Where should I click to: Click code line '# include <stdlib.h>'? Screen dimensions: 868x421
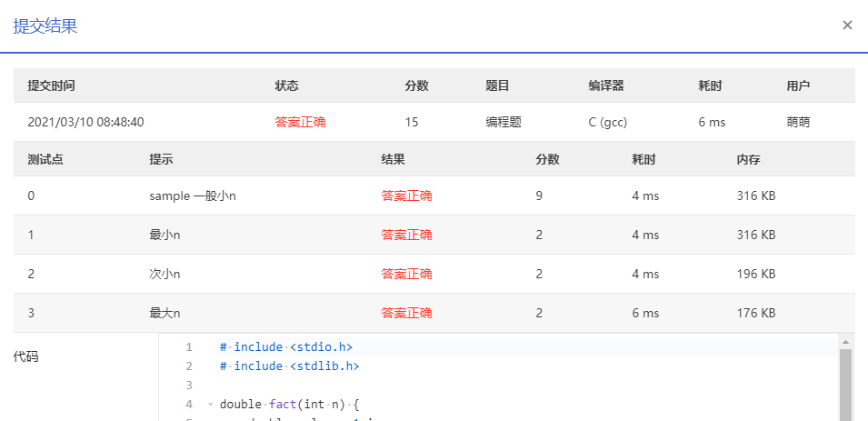(290, 366)
